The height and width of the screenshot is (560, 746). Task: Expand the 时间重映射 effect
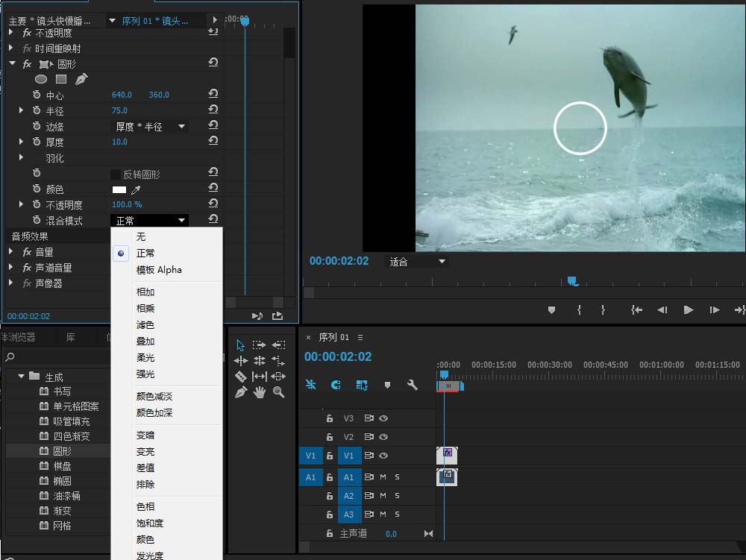[11, 48]
